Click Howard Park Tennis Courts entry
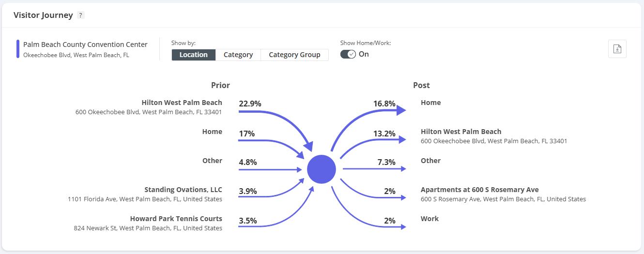 click(176, 219)
